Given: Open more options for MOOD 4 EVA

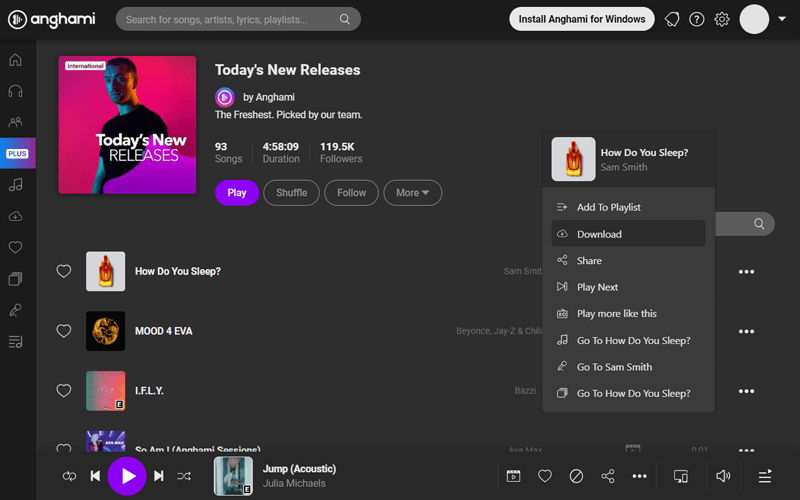Looking at the screenshot, I should (746, 331).
